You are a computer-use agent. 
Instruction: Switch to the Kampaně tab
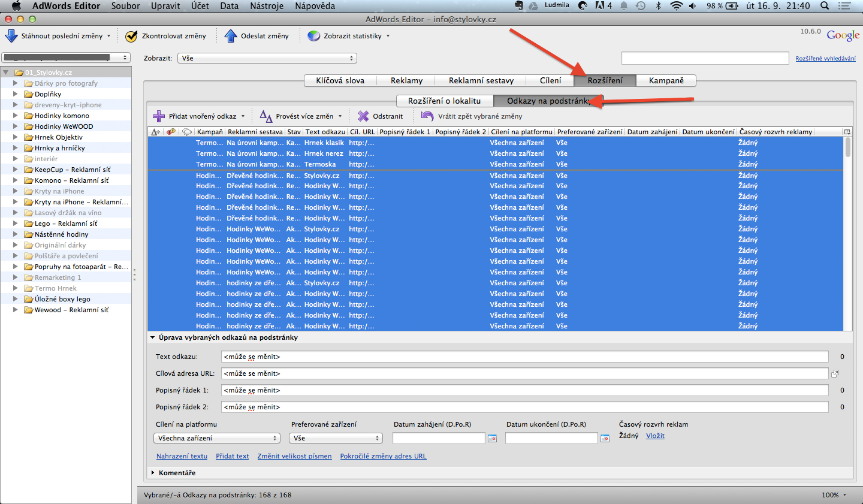pos(666,80)
